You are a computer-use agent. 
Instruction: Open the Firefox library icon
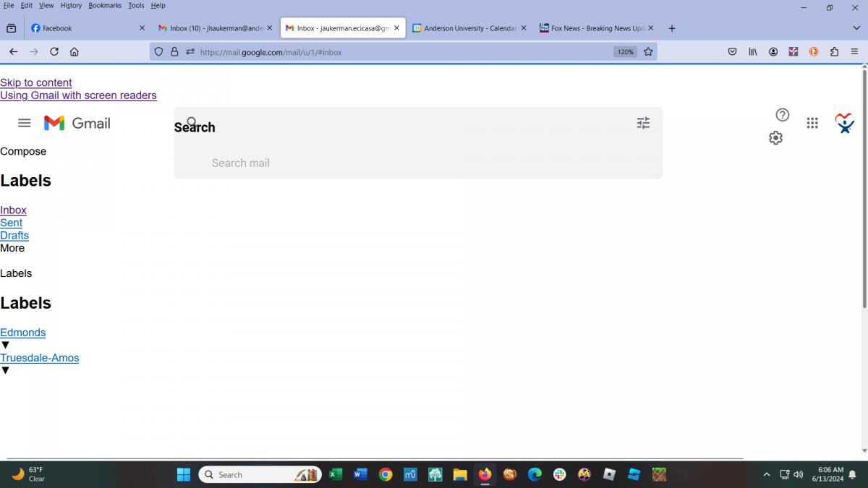[752, 52]
